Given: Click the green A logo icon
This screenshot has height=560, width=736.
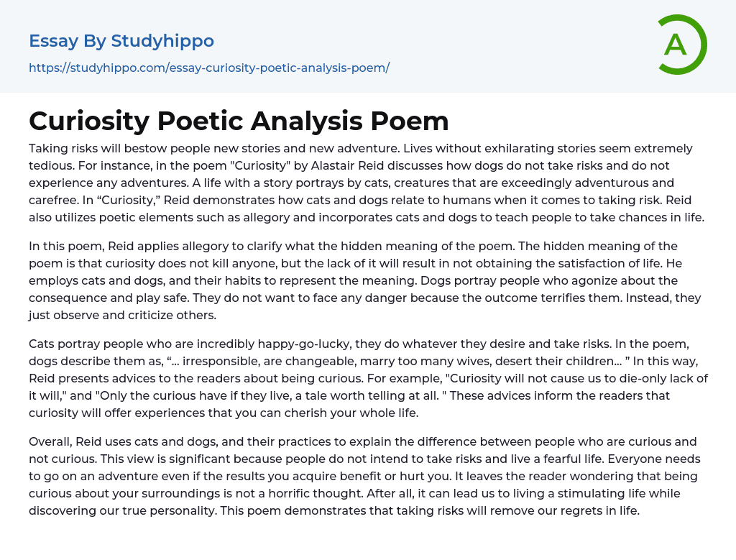Looking at the screenshot, I should point(681,45).
